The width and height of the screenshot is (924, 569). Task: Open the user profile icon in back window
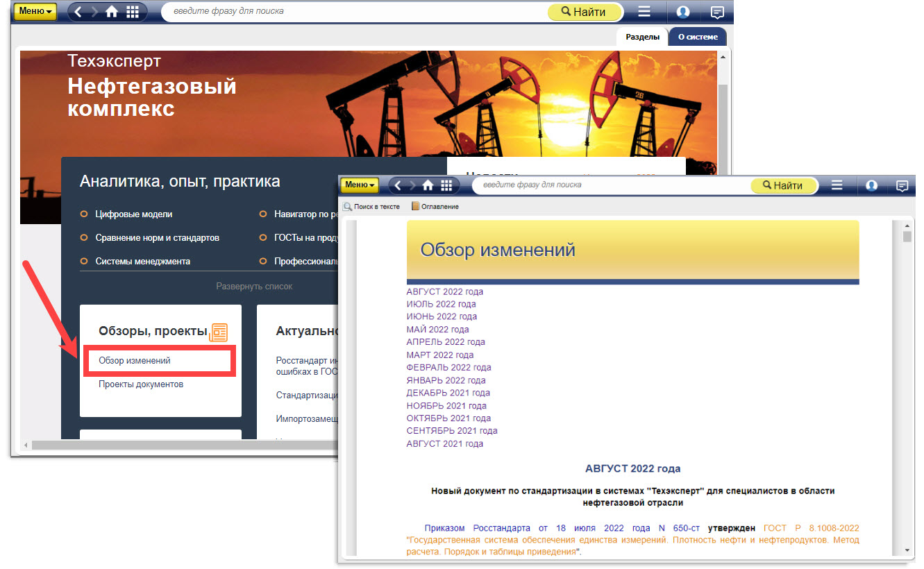[682, 12]
